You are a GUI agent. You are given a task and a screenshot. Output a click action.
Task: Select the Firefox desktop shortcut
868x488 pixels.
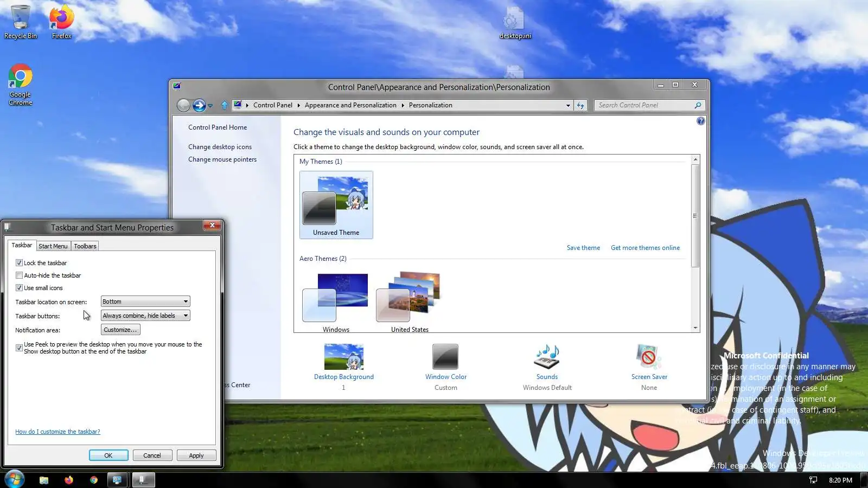61,22
